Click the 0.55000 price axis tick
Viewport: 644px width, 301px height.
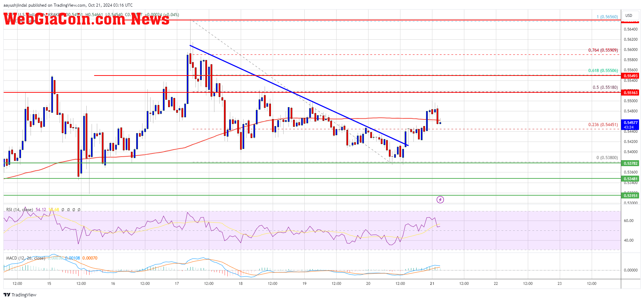631,101
